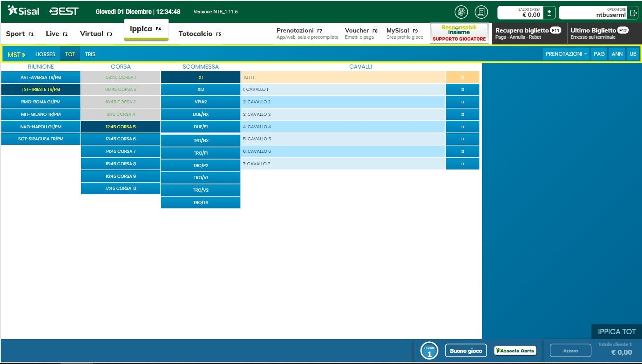Select 14:45 CORSA 7 race
The width and height of the screenshot is (642, 364).
click(x=121, y=151)
